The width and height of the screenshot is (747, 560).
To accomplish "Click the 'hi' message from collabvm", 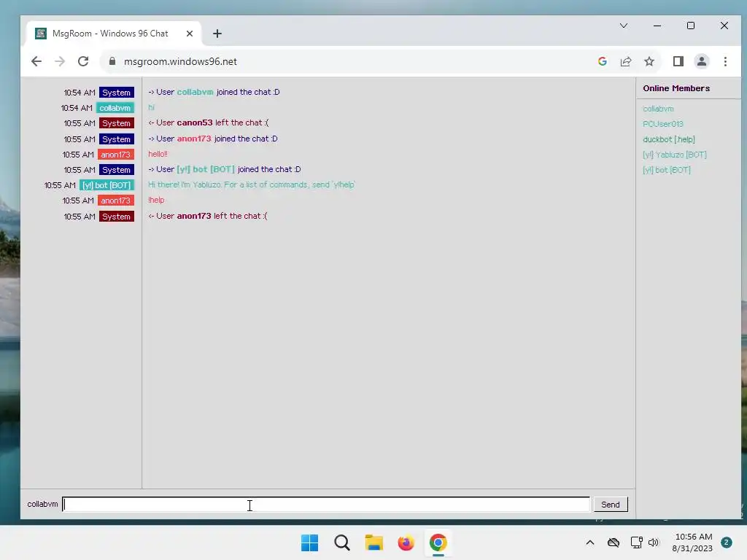I will (x=151, y=108).
